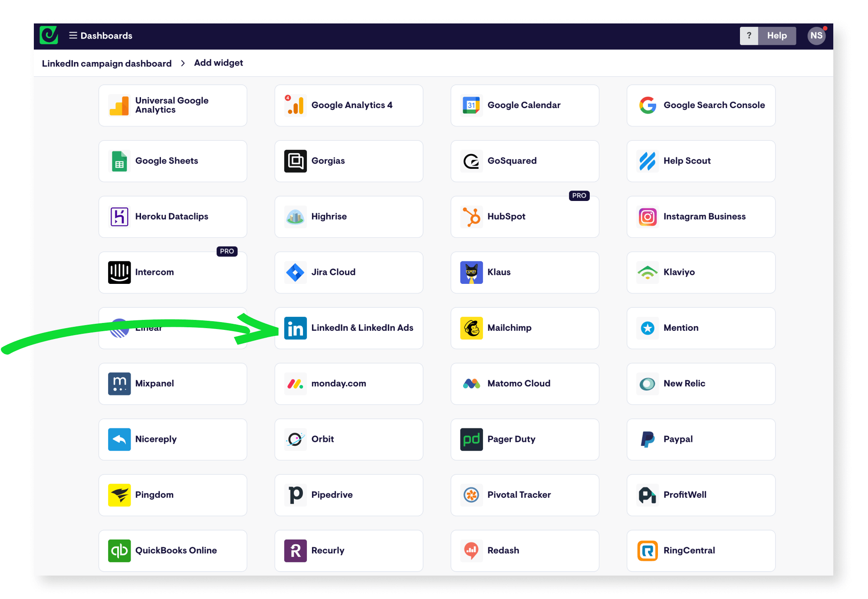Pick the Pingdom icon
The image size is (868, 599).
119,495
